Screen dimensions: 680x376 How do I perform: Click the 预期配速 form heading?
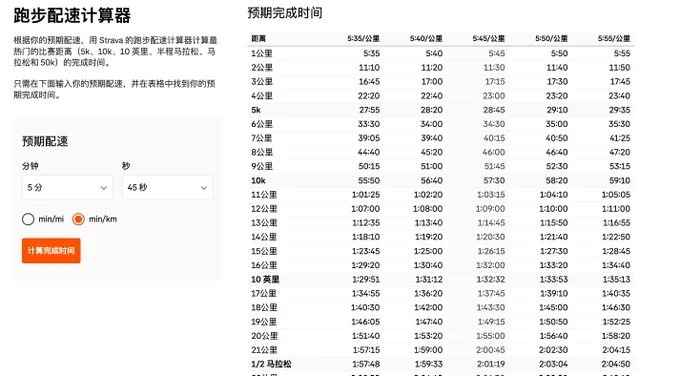point(45,141)
